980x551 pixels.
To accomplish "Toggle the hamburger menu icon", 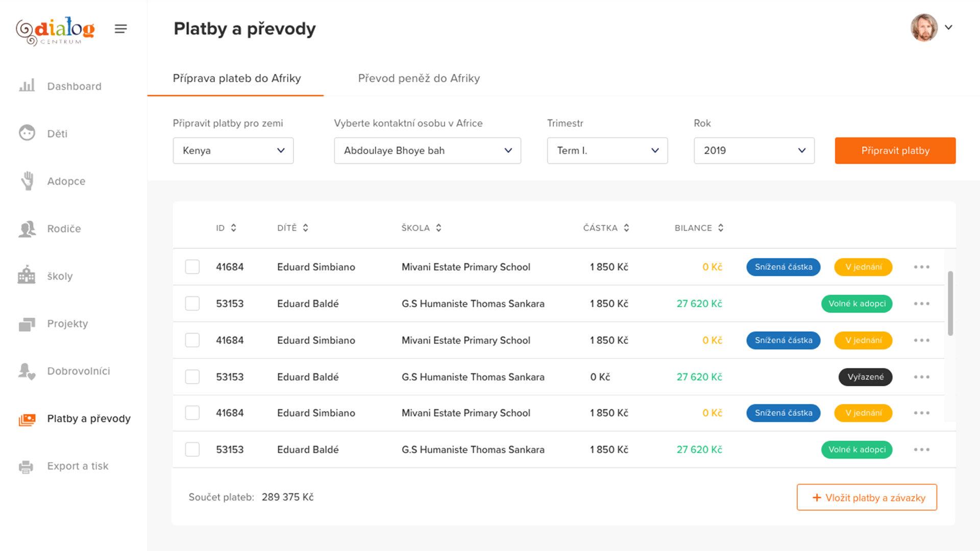I will (121, 29).
